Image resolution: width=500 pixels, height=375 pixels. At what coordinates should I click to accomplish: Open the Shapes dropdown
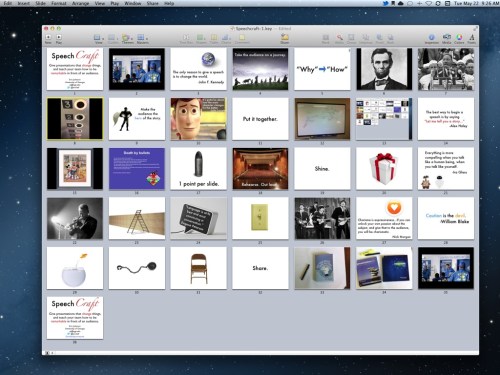[201, 39]
